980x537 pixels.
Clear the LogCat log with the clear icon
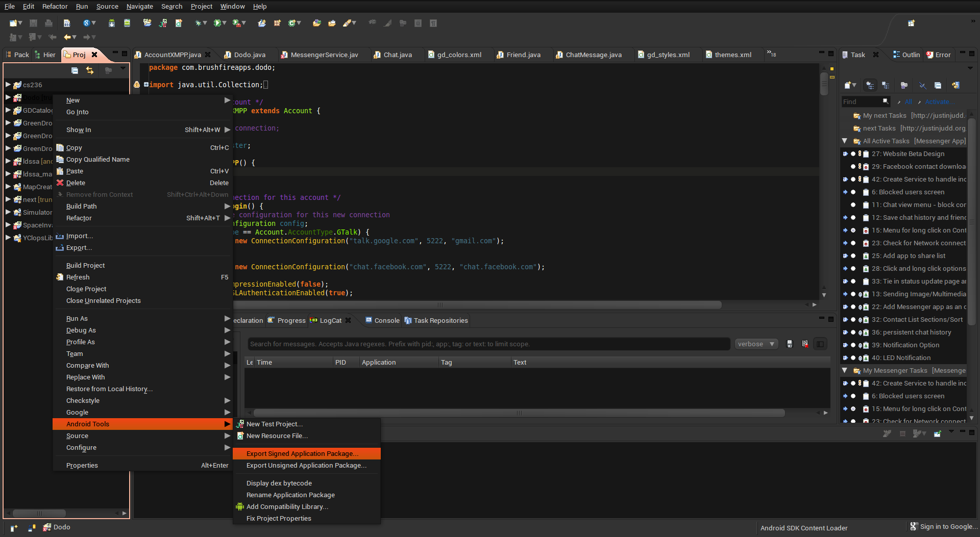tap(805, 344)
